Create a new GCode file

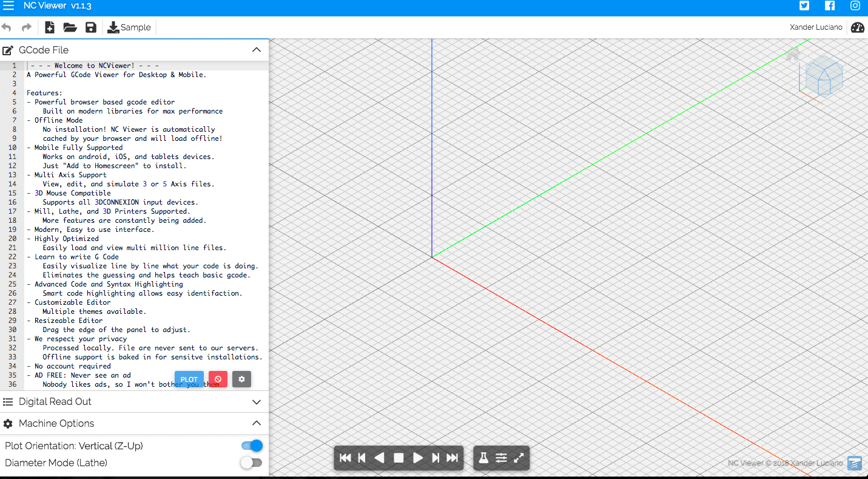click(50, 27)
